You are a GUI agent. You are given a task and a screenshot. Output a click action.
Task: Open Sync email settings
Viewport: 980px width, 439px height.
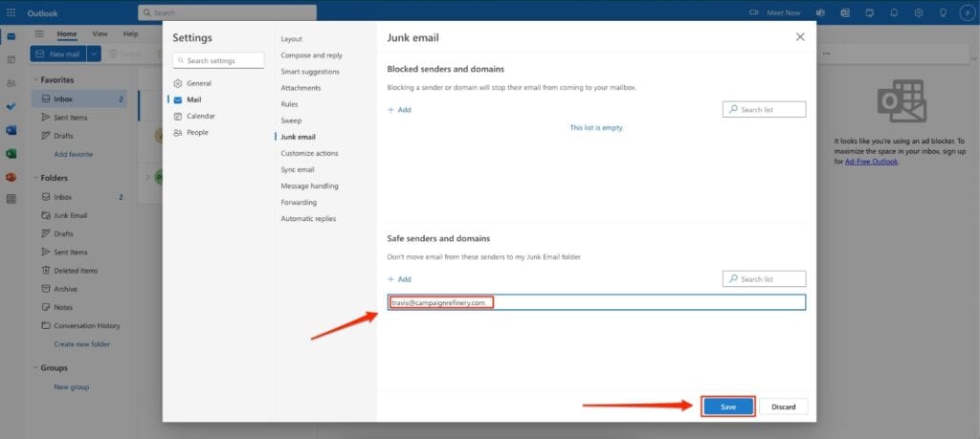click(x=298, y=169)
